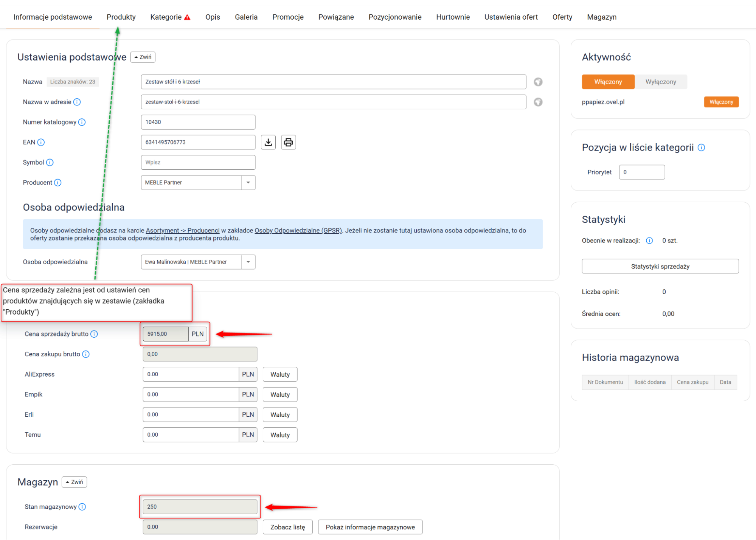The height and width of the screenshot is (540, 756).
Task: Download the EAN barcode
Action: tap(268, 142)
